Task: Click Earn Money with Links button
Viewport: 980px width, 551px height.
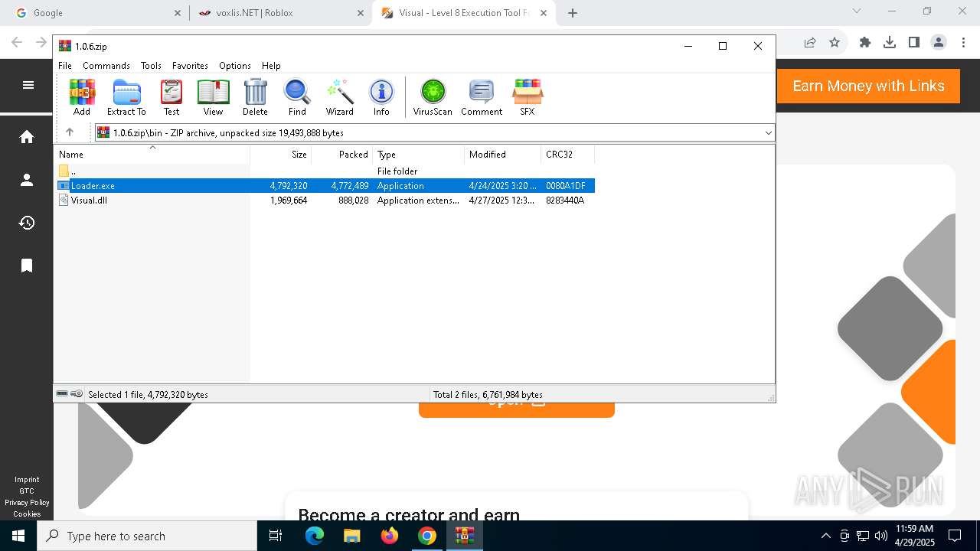Action: pos(868,86)
